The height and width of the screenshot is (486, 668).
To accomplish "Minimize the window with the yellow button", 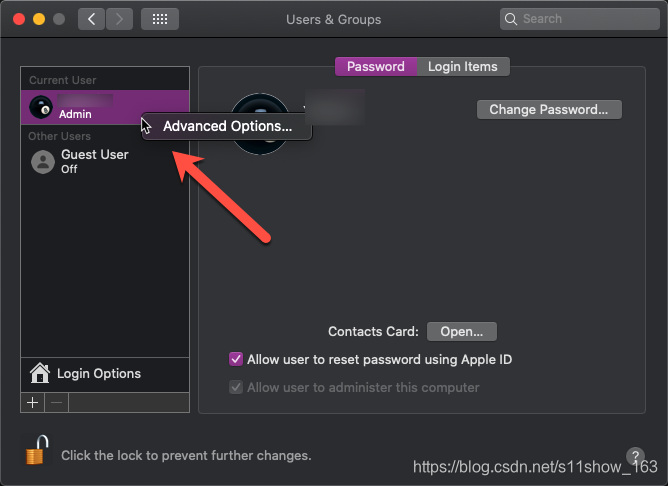I will click(x=39, y=19).
